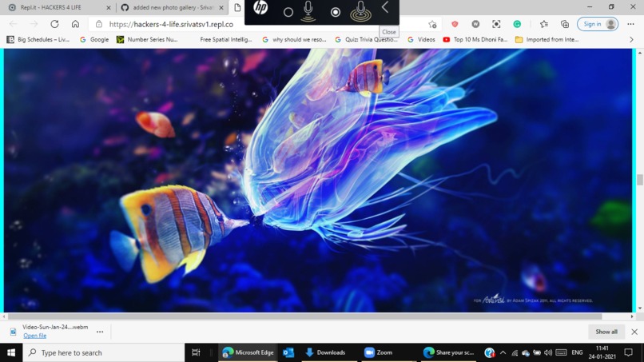Add this page to favorites star

[432, 24]
